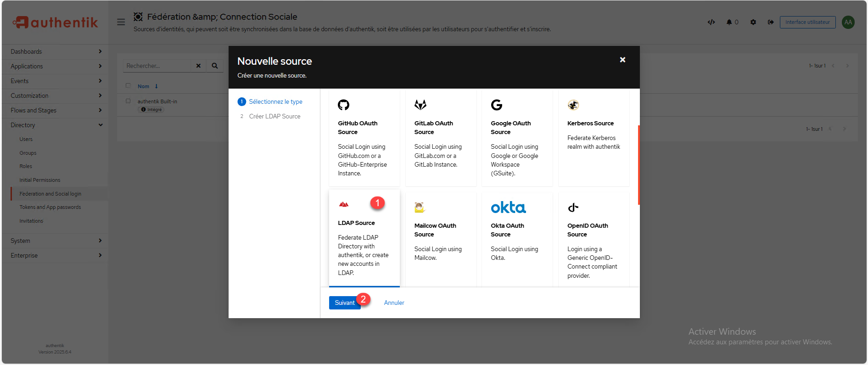
Task: Select the OpenID OAuth Source icon
Action: (x=573, y=208)
